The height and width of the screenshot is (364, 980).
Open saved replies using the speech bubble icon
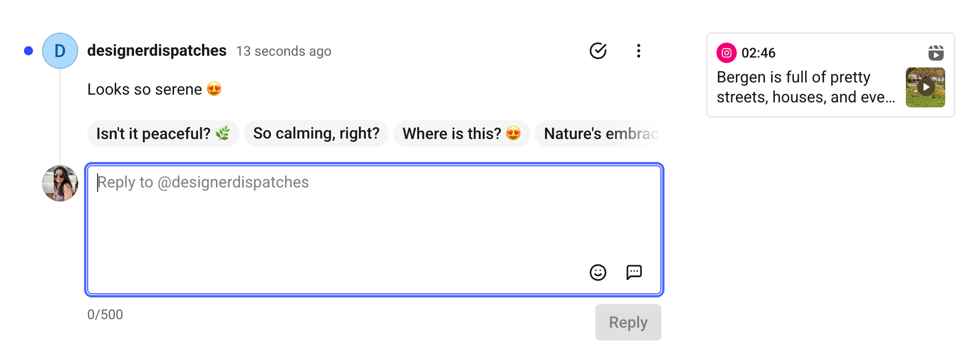(634, 272)
